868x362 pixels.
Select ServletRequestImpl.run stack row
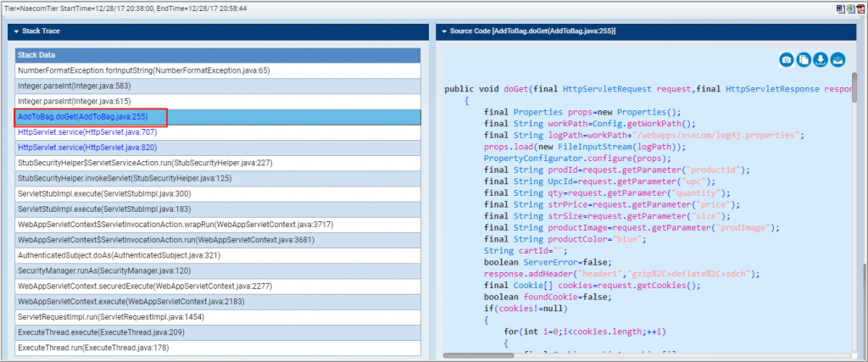218,317
